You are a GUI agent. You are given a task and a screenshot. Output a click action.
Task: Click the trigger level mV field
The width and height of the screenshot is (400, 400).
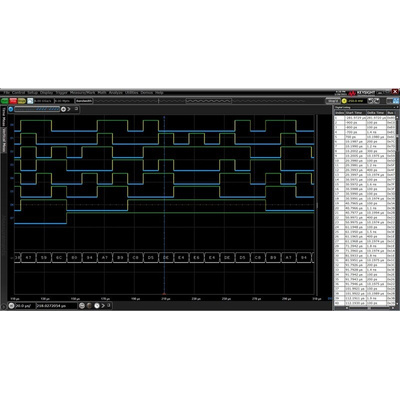tap(357, 101)
